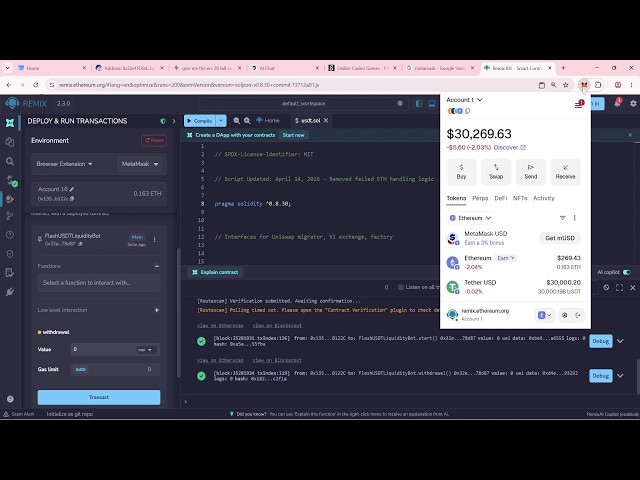Click the Transact button
Image resolution: width=640 pixels, height=480 pixels.
pos(99,397)
